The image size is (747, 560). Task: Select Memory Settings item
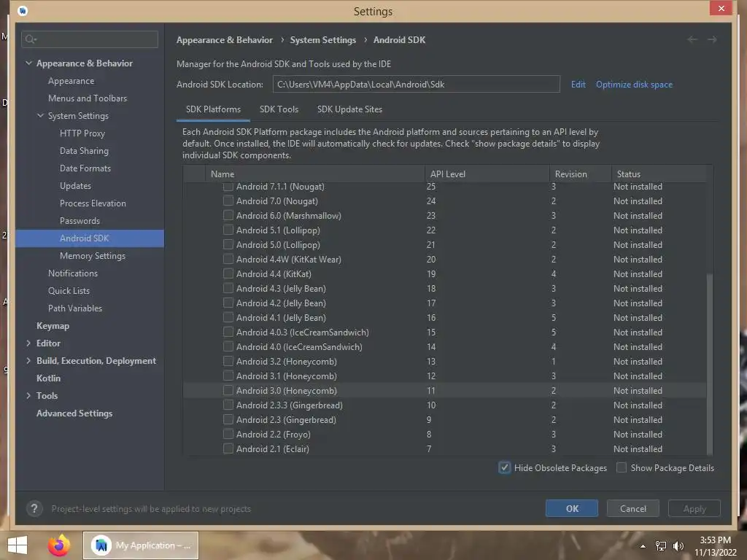click(93, 256)
